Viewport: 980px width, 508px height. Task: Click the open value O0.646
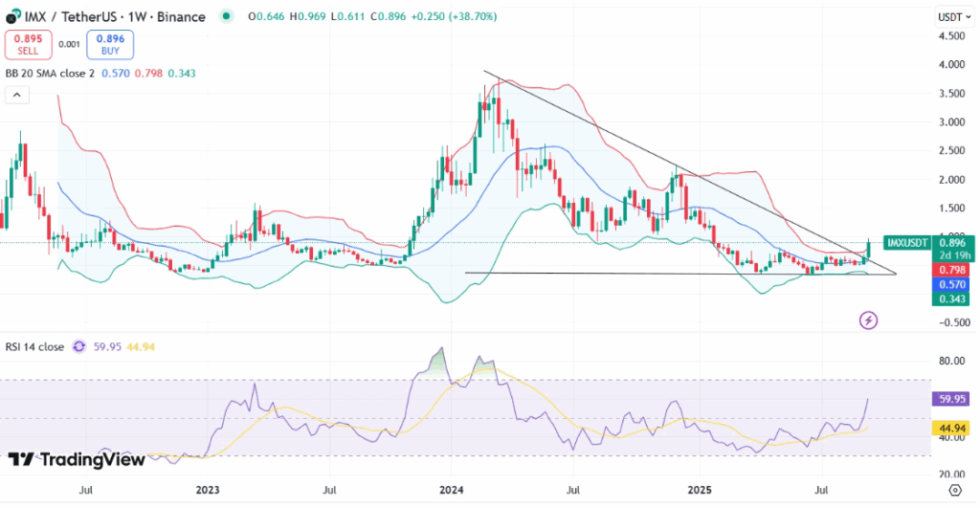pyautogui.click(x=267, y=16)
